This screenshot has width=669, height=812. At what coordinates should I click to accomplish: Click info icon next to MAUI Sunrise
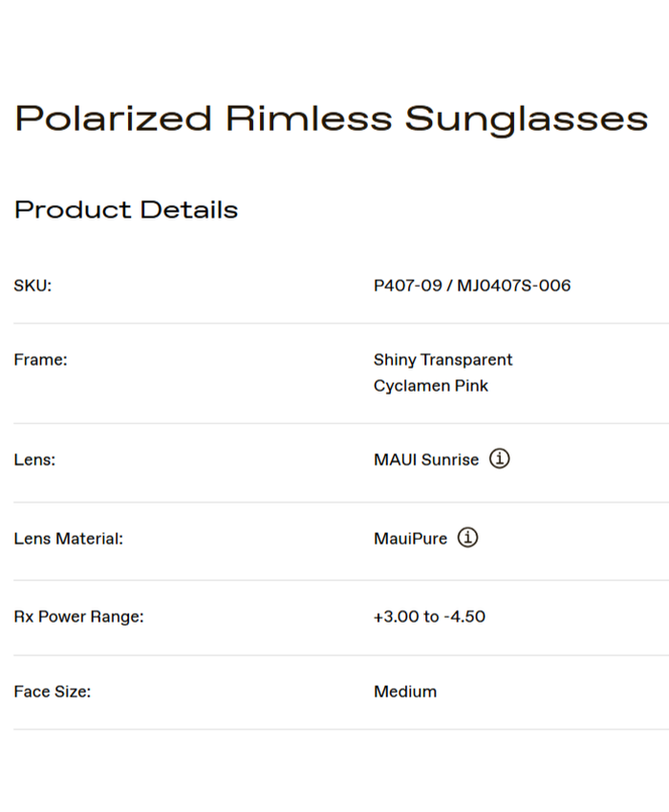[x=500, y=459]
